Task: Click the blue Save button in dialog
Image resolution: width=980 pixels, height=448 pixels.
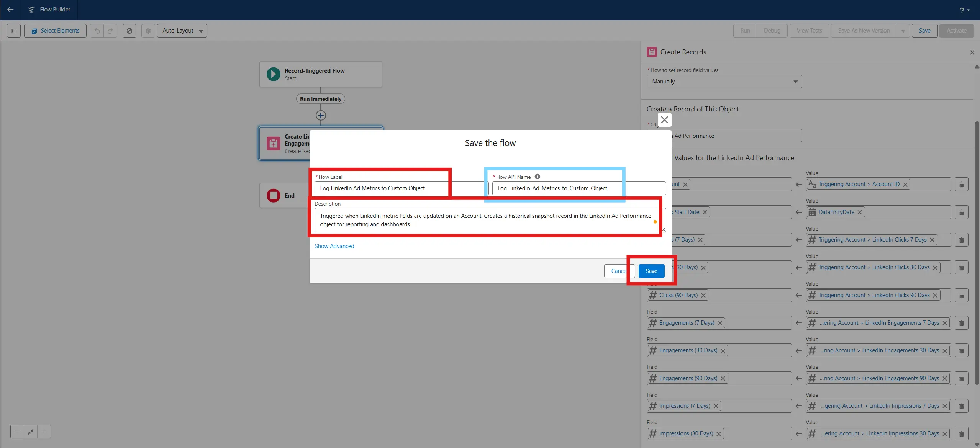Action: [x=651, y=271]
